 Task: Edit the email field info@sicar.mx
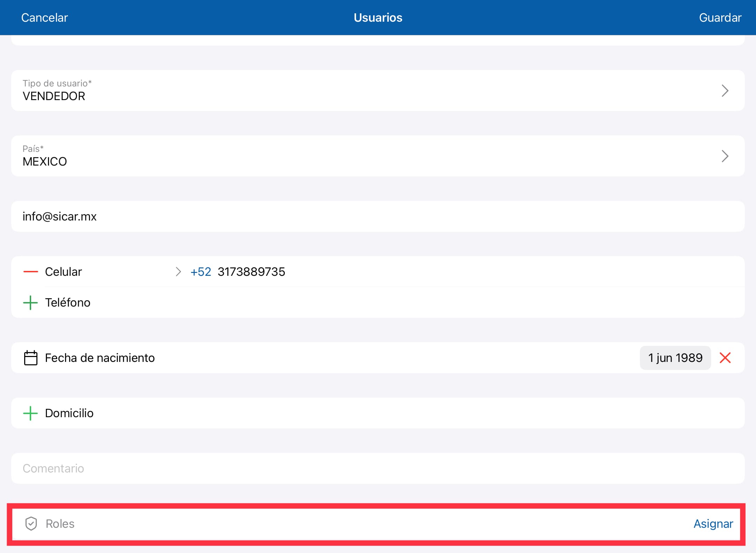coord(378,216)
